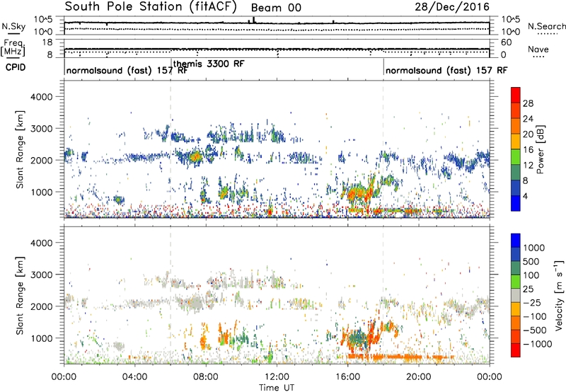Click the "Slant Range [km]" label of velocity panel

click(21, 296)
